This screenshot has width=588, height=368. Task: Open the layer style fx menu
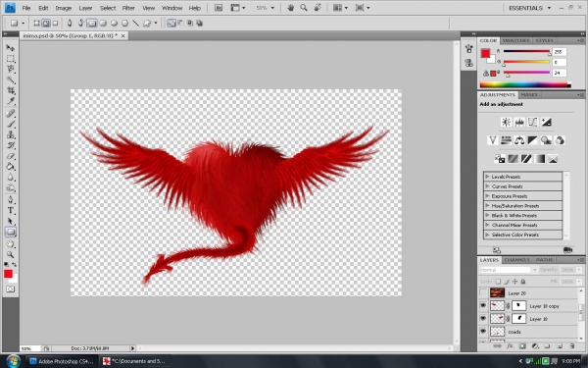(x=510, y=345)
